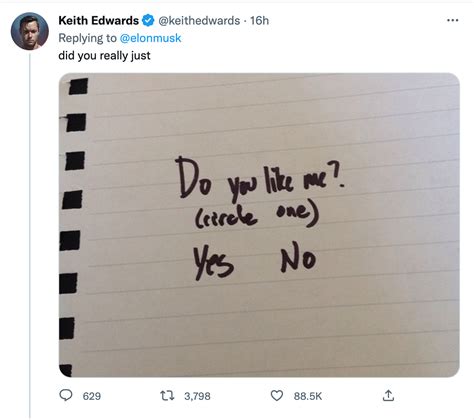Click the 629 replies count
The width and height of the screenshot is (474, 420).
tap(92, 396)
